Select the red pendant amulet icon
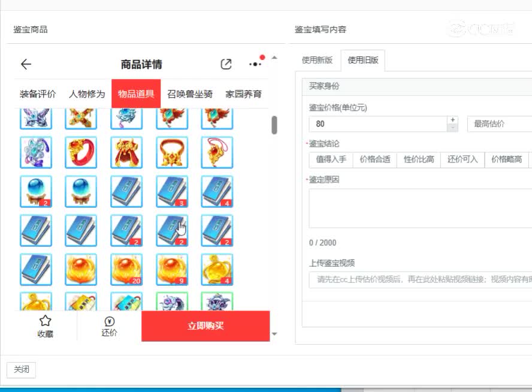Viewport: 532px width, 392px height. point(217,152)
